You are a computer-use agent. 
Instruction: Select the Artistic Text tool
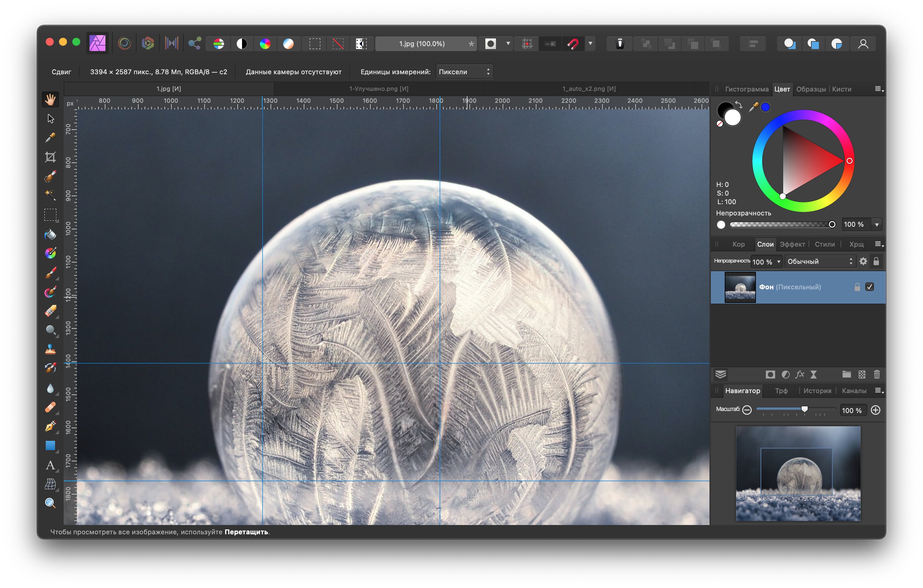click(x=50, y=465)
